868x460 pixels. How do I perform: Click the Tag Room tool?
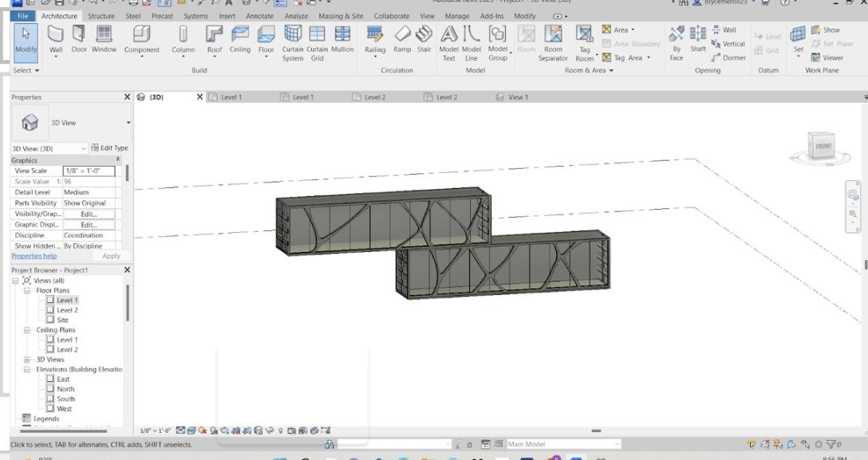click(585, 43)
